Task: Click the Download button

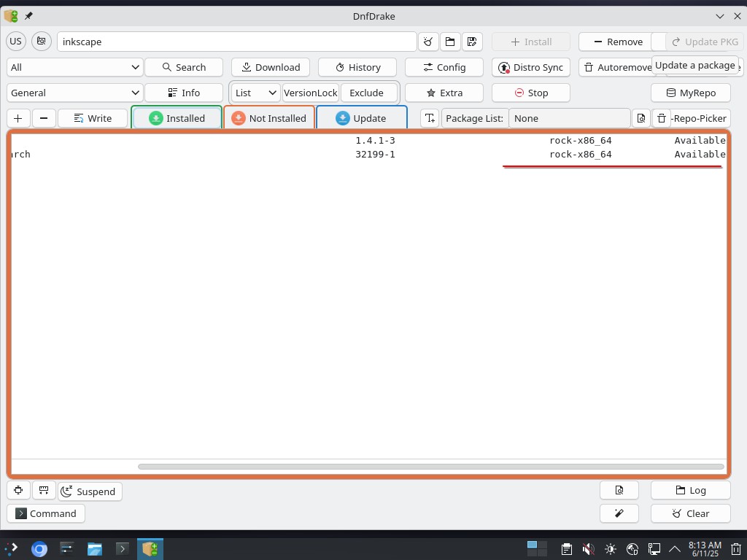Action: click(271, 67)
